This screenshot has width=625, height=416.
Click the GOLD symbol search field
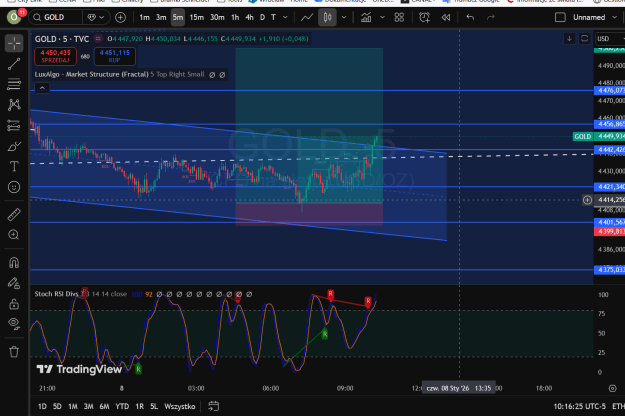click(x=56, y=17)
